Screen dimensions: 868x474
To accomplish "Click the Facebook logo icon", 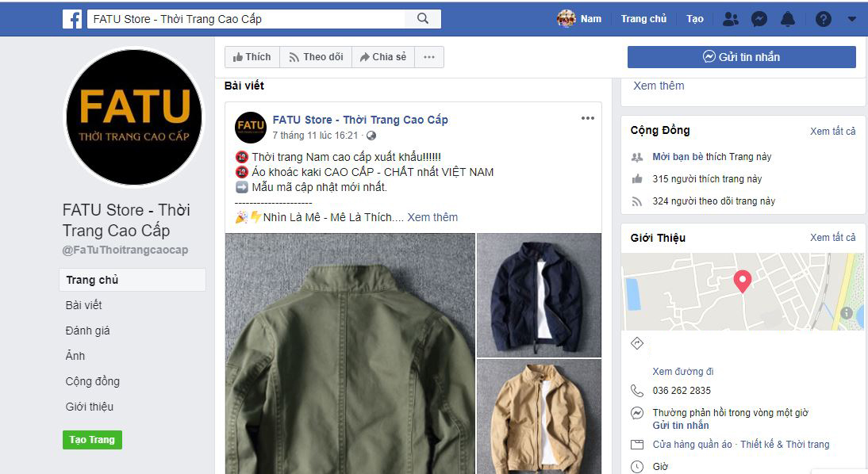I will click(x=72, y=19).
